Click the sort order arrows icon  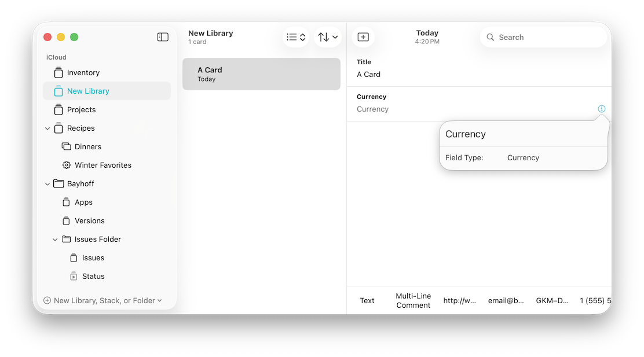coord(324,36)
